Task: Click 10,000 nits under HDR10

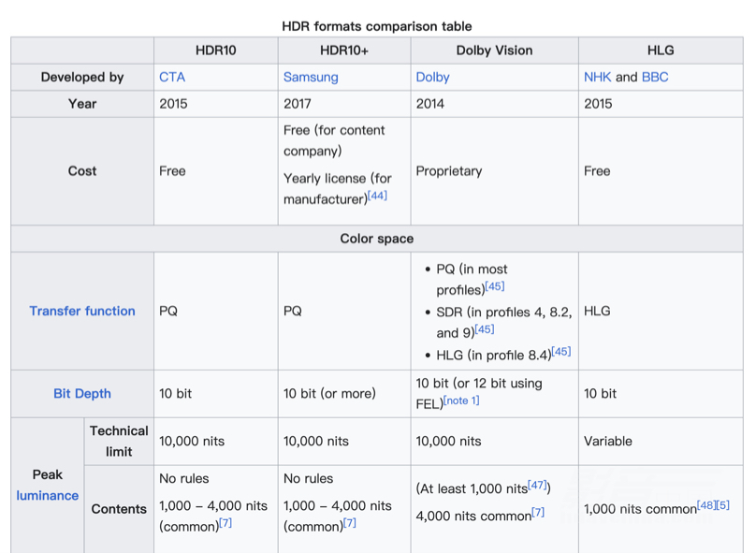Action: (x=192, y=441)
